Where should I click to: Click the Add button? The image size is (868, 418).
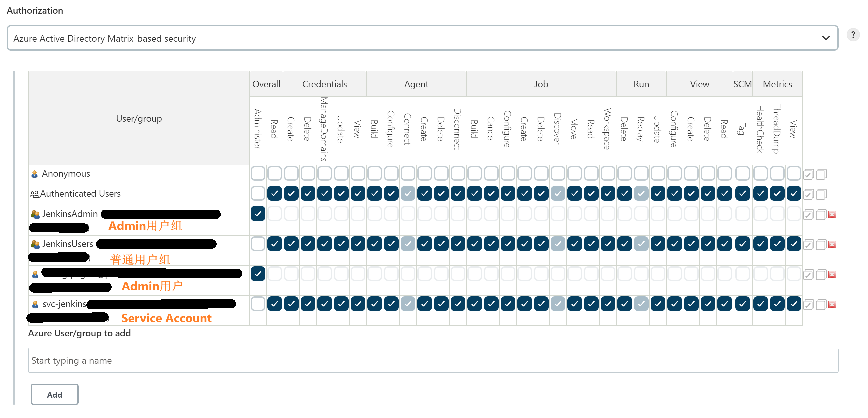pos(55,394)
